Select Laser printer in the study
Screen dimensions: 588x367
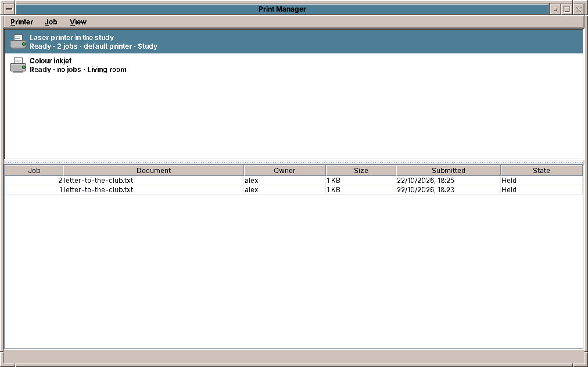[293, 42]
